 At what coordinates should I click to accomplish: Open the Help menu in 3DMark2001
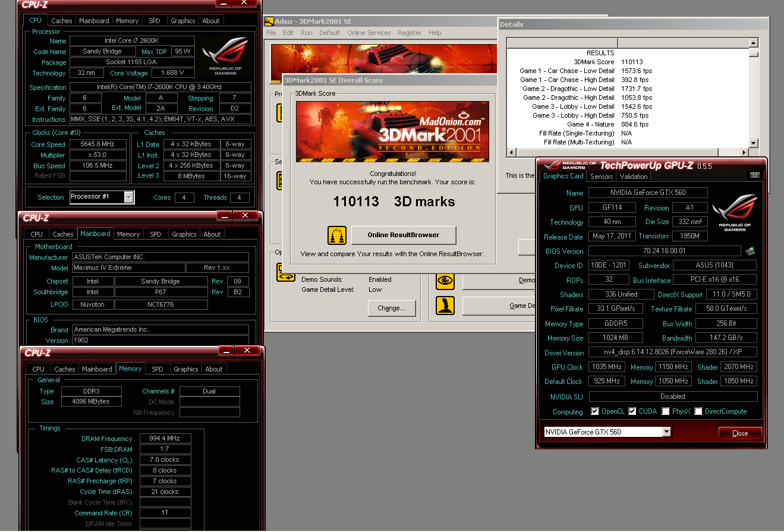click(x=435, y=33)
